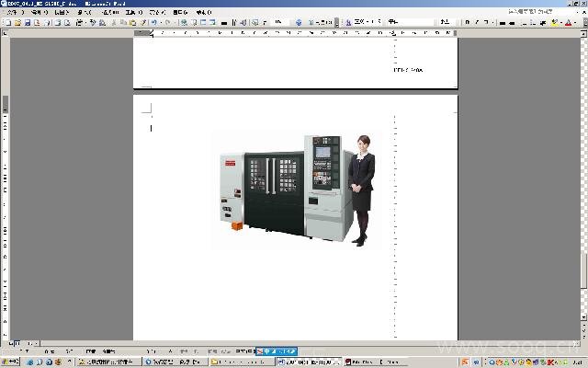Switch to Reading layout via toolbar button
588x368 pixels.
pyautogui.click(x=321, y=22)
